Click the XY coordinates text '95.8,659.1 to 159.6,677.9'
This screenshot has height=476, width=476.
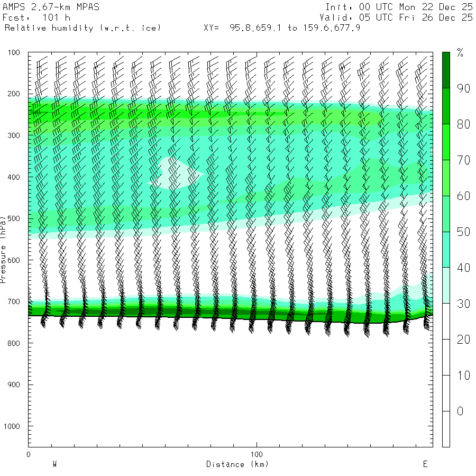point(295,28)
